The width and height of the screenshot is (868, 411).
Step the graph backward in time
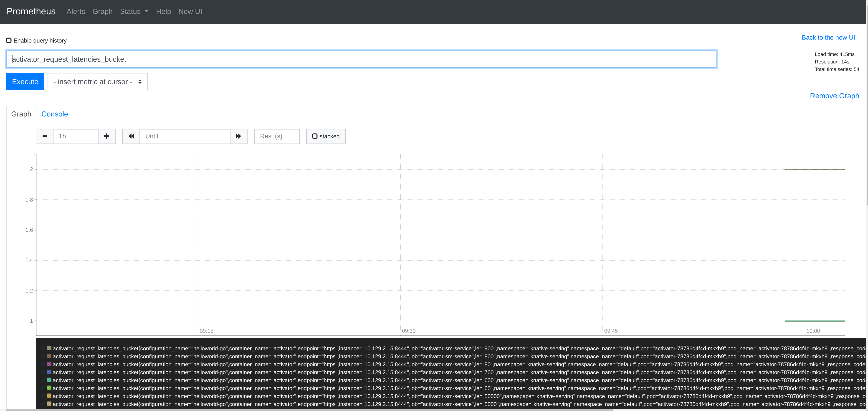coord(131,136)
